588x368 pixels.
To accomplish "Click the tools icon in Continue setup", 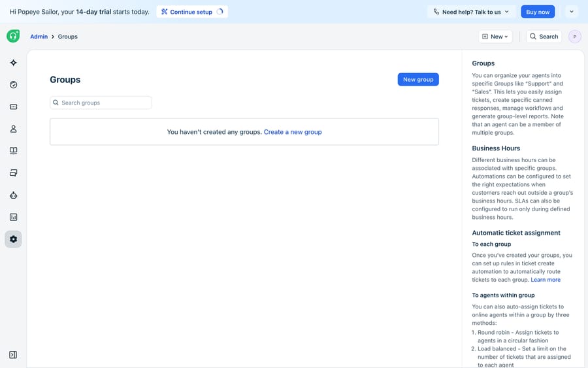I will (x=164, y=12).
